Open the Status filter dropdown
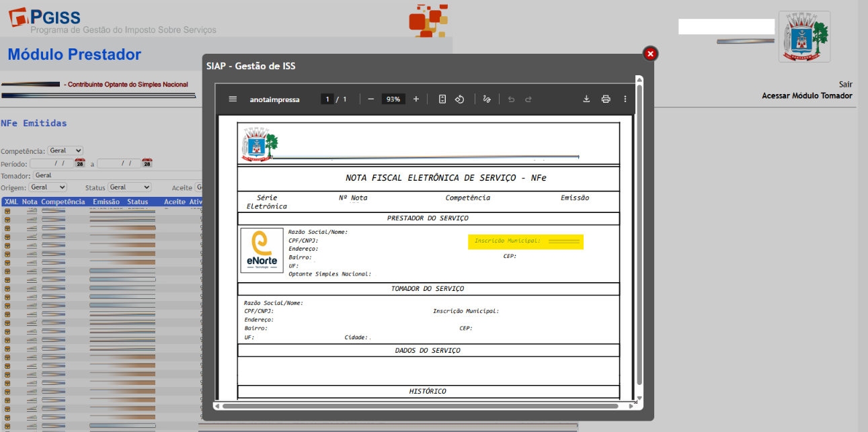Viewport: 868px width, 432px height. [x=129, y=187]
